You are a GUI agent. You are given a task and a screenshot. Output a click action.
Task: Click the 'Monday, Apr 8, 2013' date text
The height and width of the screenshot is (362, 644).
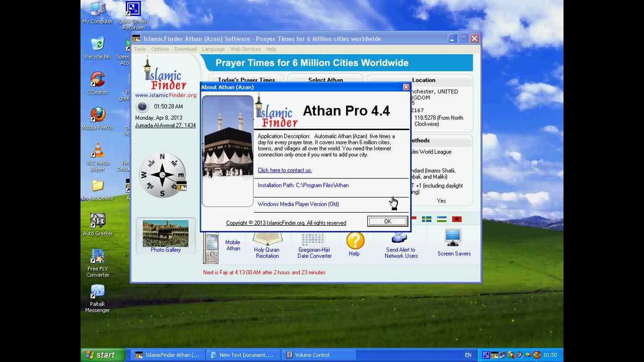click(158, 118)
